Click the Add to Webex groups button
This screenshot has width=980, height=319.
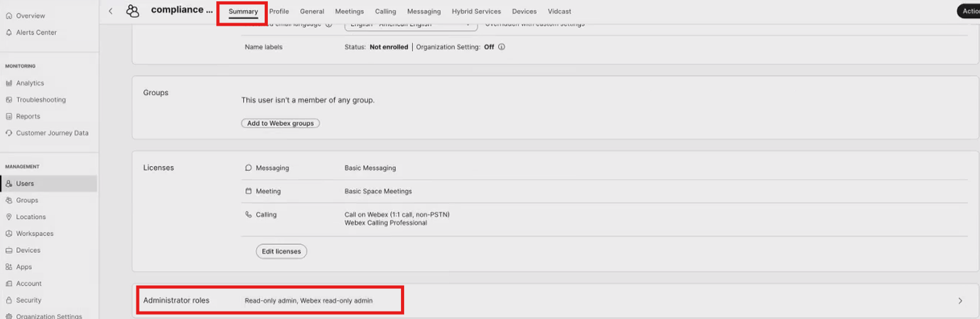280,123
